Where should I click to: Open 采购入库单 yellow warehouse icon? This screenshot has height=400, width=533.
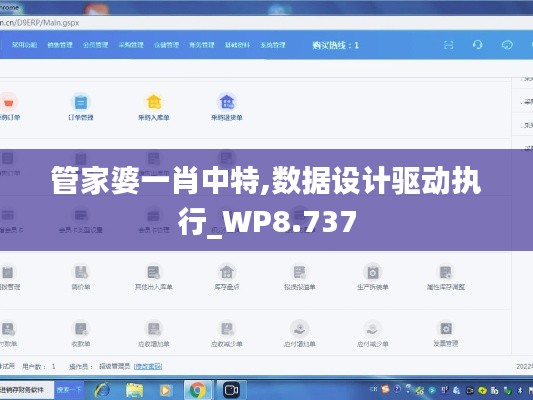point(154,102)
